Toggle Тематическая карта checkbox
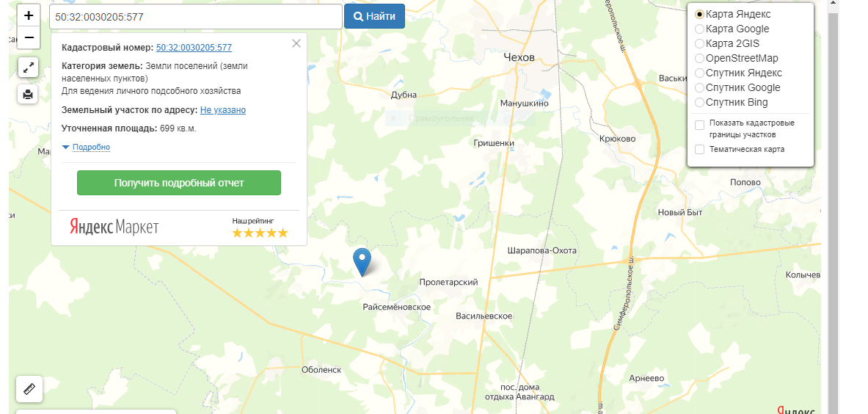 (x=700, y=150)
